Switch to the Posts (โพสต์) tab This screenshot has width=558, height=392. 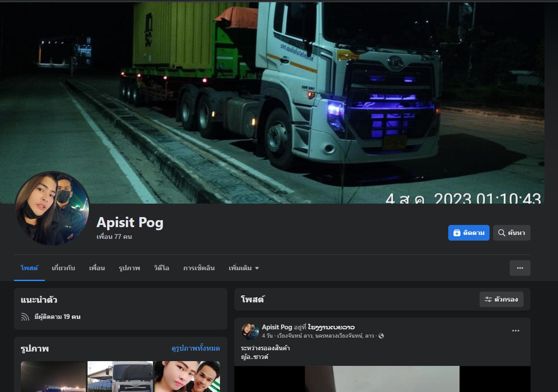coord(29,268)
